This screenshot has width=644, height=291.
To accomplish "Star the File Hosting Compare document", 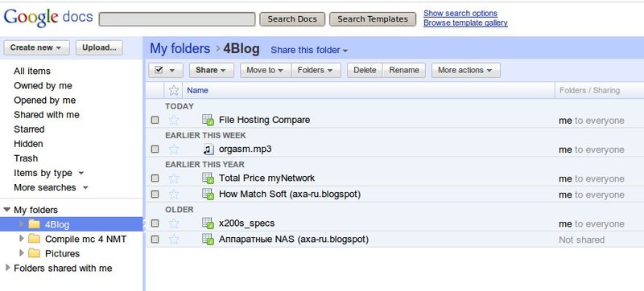I will point(174,120).
